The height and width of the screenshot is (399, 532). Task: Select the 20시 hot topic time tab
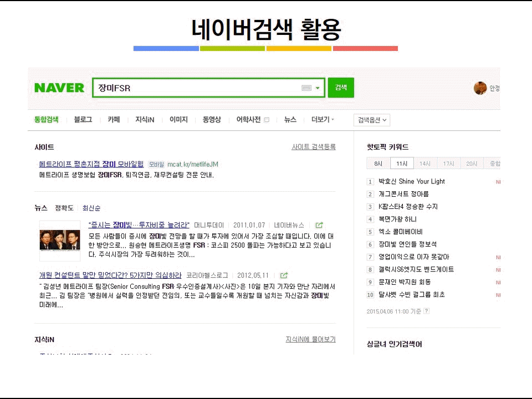click(x=472, y=163)
